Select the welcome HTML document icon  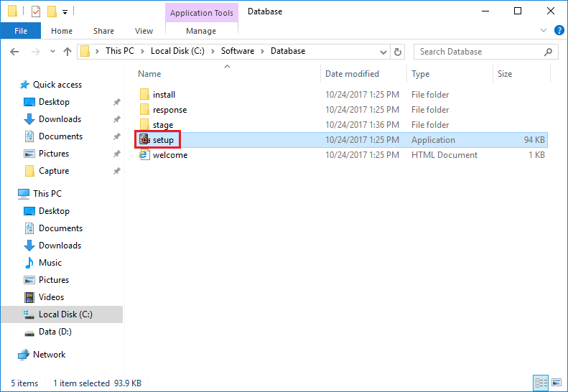click(x=144, y=154)
